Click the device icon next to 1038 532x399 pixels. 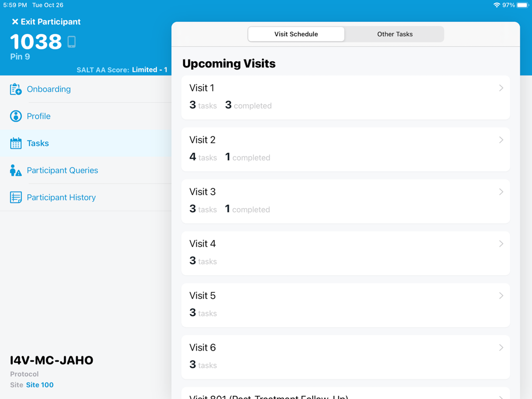(72, 41)
